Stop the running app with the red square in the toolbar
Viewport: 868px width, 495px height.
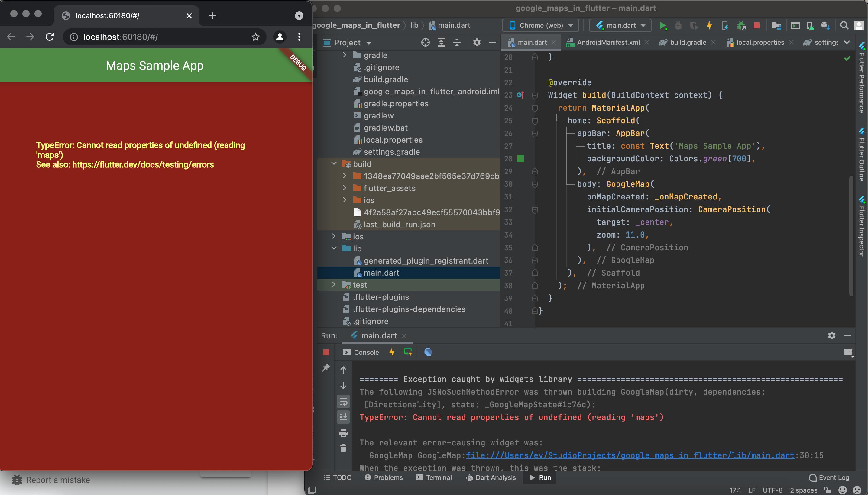(x=756, y=25)
